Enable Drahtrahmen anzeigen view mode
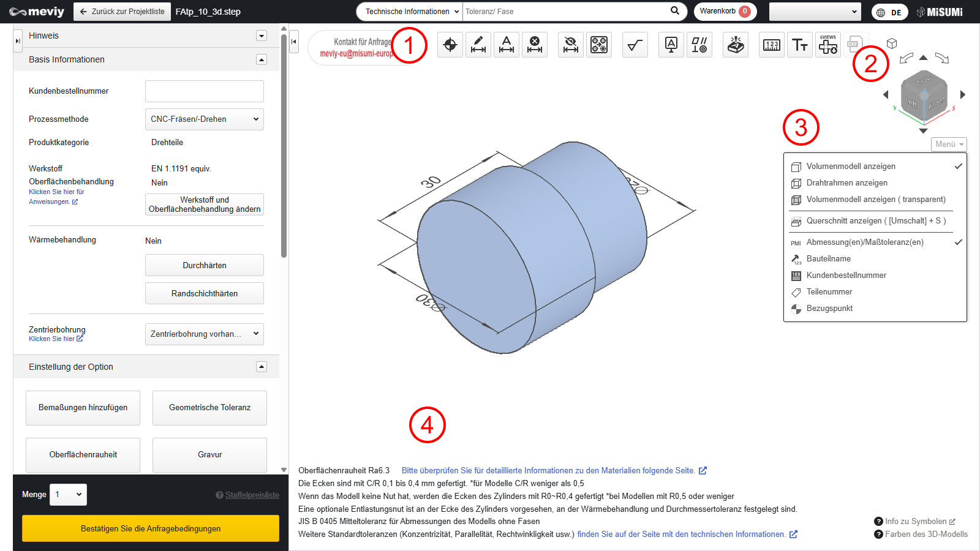Viewport: 980px width, 551px height. 846,183
